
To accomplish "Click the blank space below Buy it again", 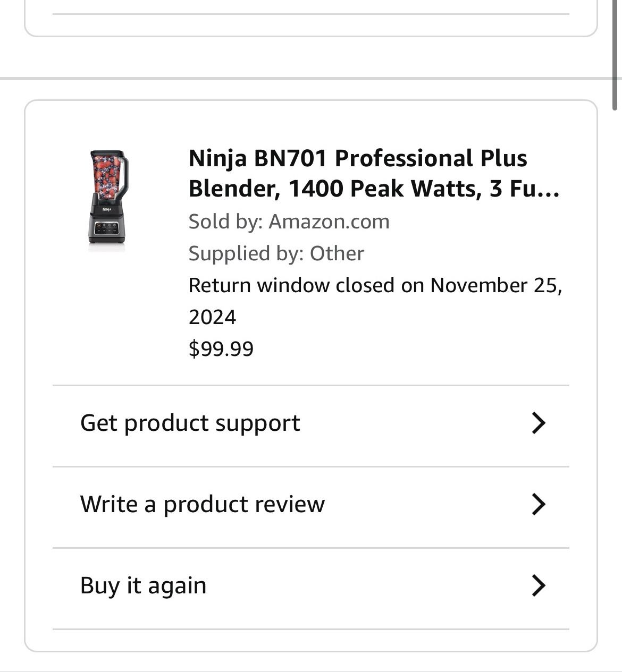I will point(311,640).
